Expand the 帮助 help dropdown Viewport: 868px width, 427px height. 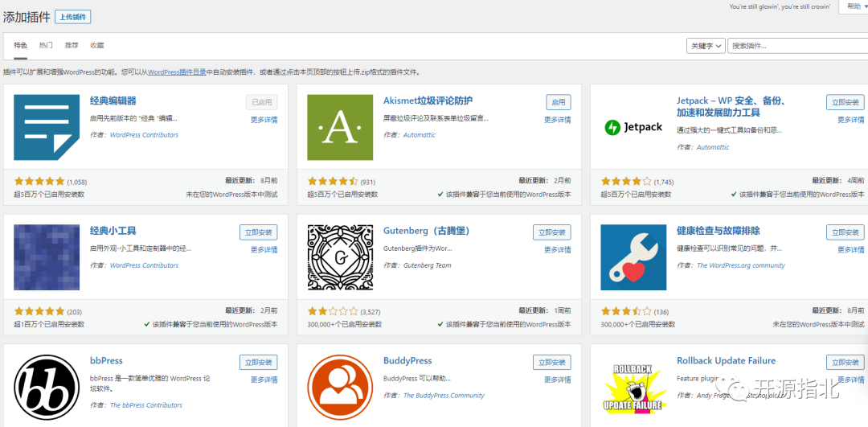pyautogui.click(x=854, y=6)
